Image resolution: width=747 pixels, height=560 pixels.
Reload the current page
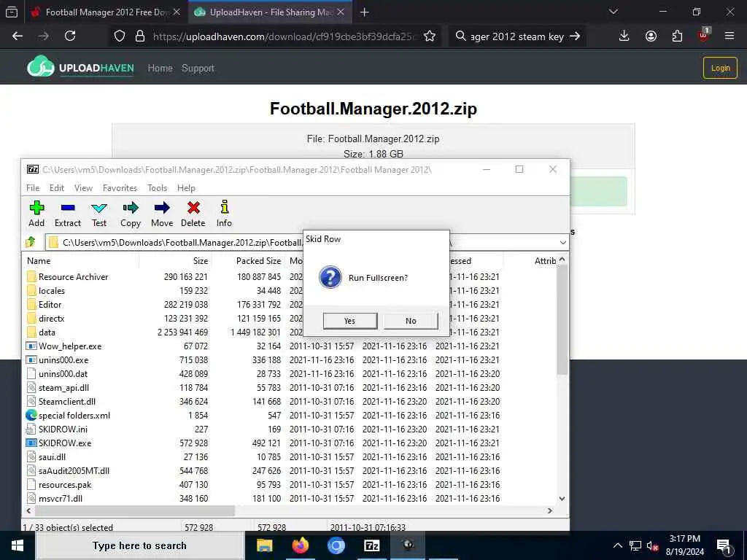click(70, 36)
